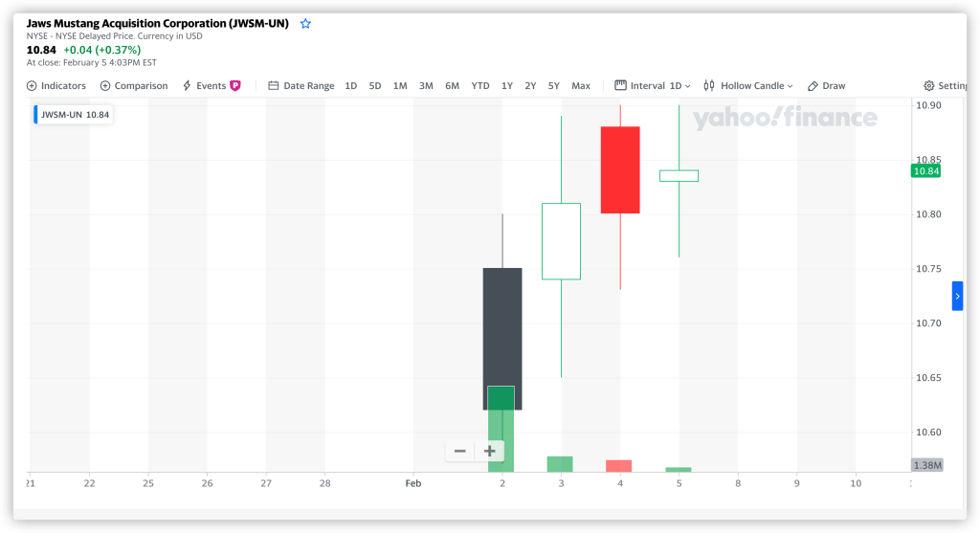
Task: Select the 6M time range
Action: pos(452,86)
